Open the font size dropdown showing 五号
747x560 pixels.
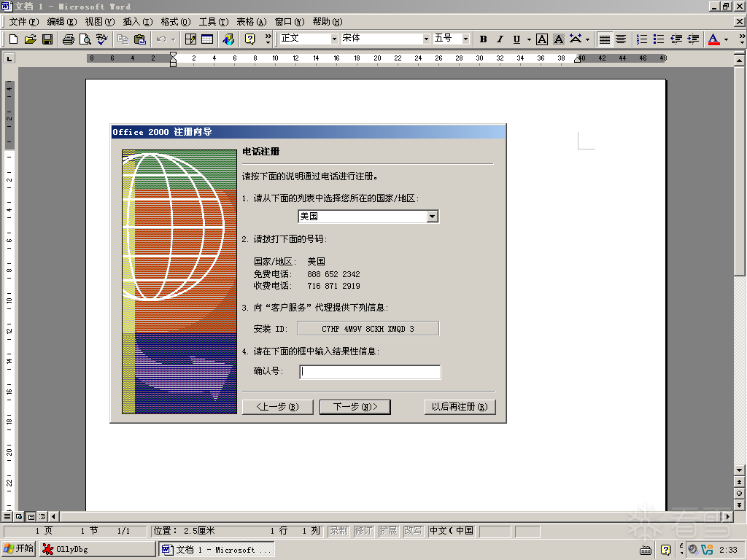click(x=465, y=39)
